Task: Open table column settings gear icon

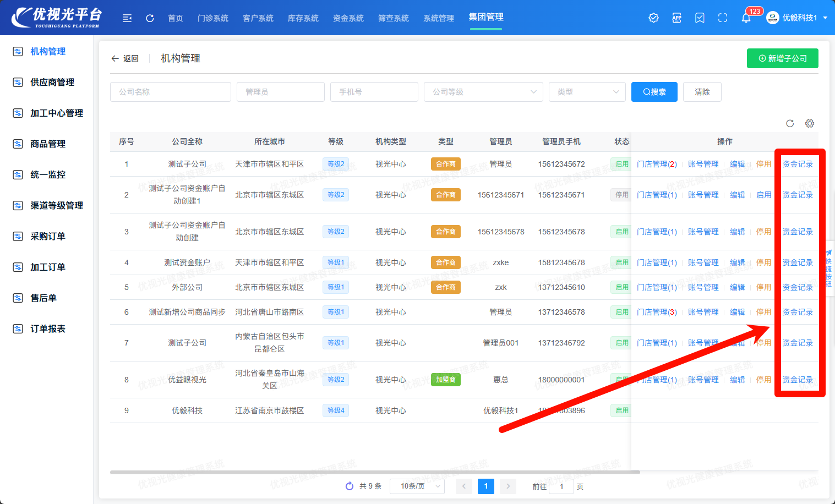Action: tap(810, 123)
